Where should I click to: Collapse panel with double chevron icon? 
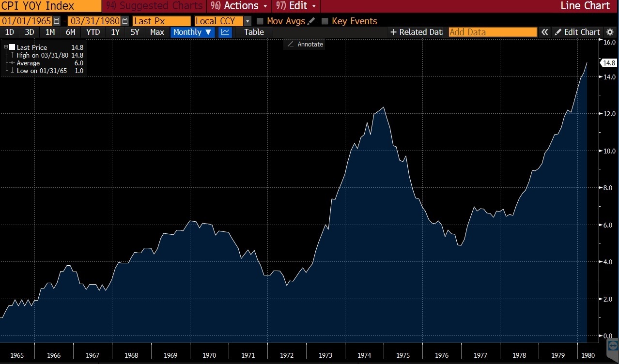point(545,32)
